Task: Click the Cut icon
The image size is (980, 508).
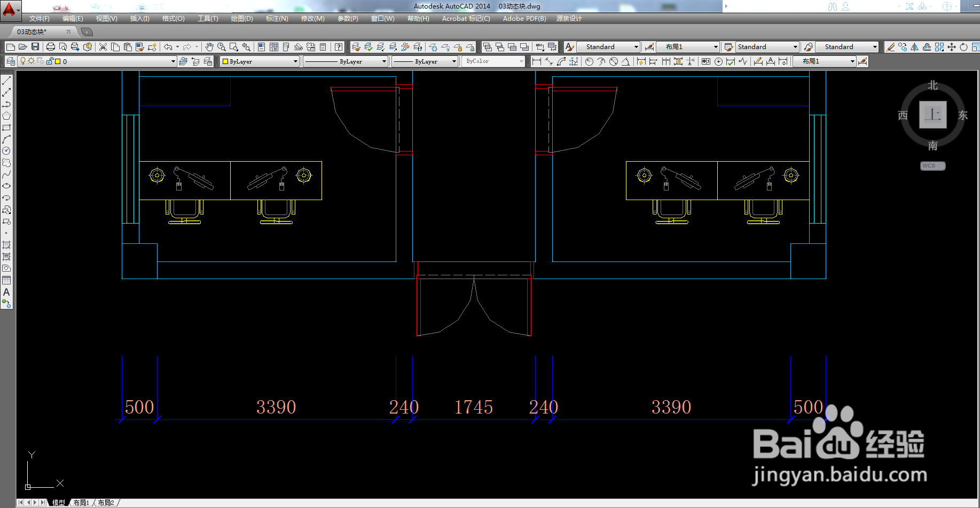Action: [103, 47]
